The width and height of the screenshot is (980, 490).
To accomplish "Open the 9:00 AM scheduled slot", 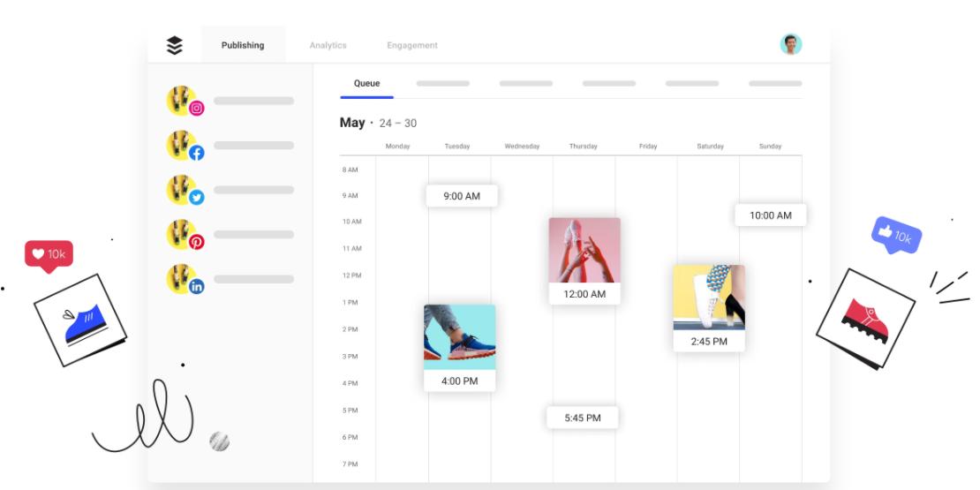I will pos(461,196).
